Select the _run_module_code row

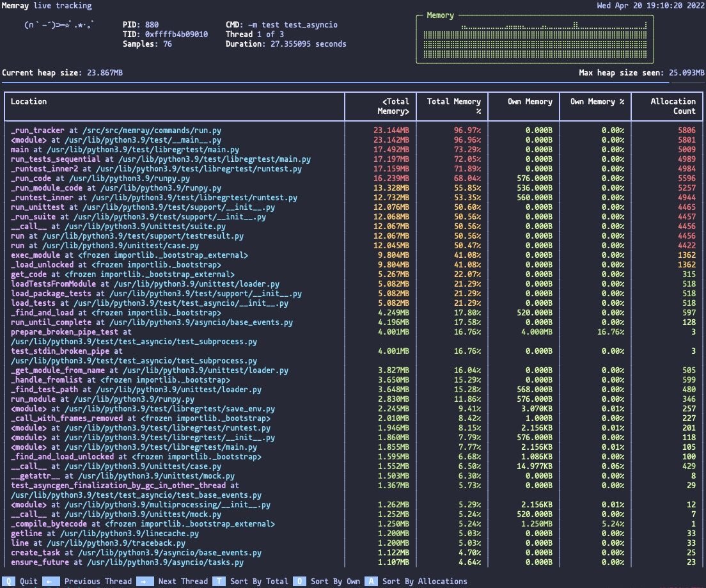pyautogui.click(x=353, y=188)
